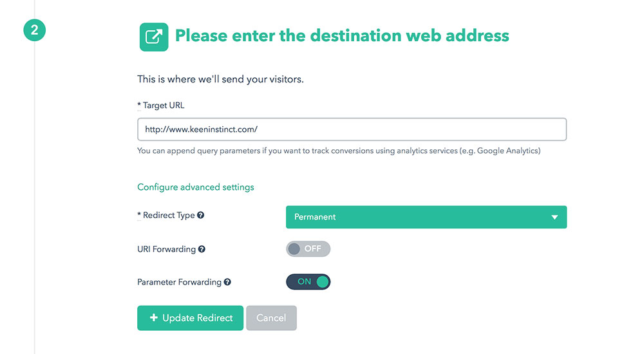Image resolution: width=644 pixels, height=354 pixels.
Task: Cancel the redirect changes
Action: pos(271,318)
